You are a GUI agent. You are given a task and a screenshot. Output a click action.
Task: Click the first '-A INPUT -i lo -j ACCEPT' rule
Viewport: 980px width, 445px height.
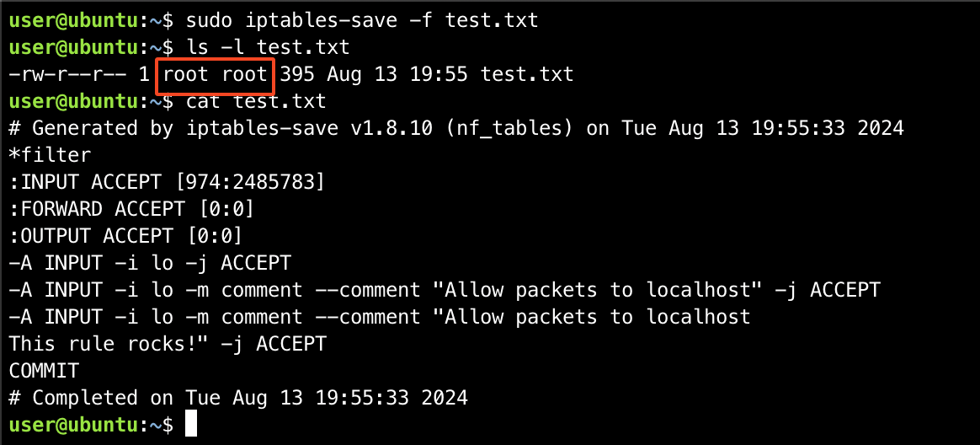(x=149, y=263)
